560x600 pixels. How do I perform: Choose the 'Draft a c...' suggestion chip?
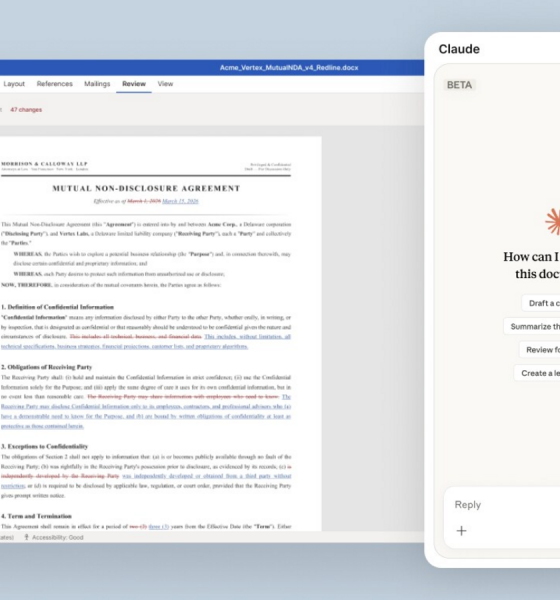tap(541, 303)
